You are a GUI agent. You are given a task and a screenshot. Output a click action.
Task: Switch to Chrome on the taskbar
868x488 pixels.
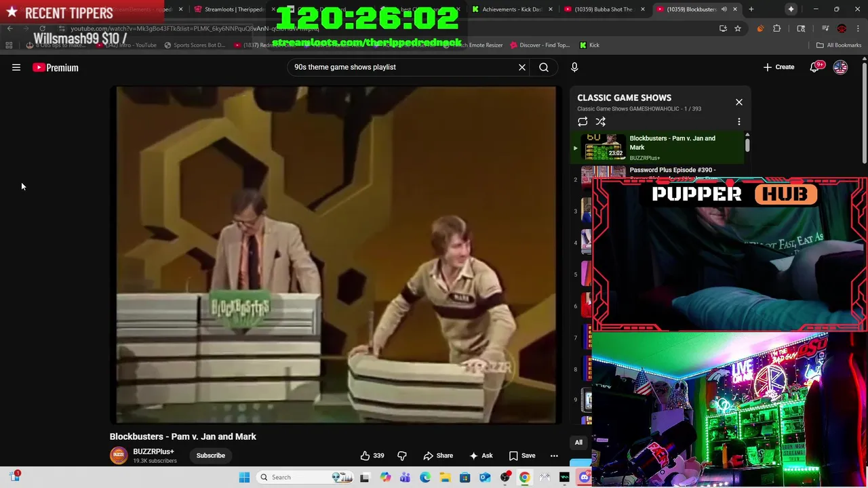click(524, 477)
